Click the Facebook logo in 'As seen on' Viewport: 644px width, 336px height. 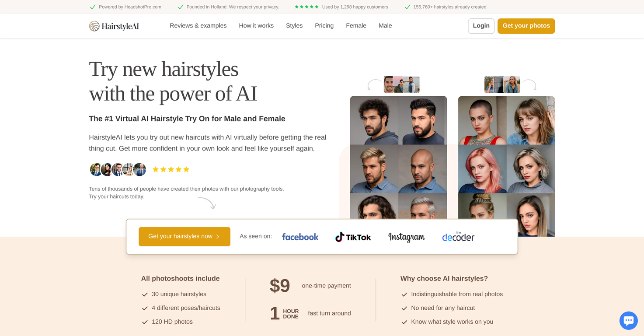tap(300, 237)
